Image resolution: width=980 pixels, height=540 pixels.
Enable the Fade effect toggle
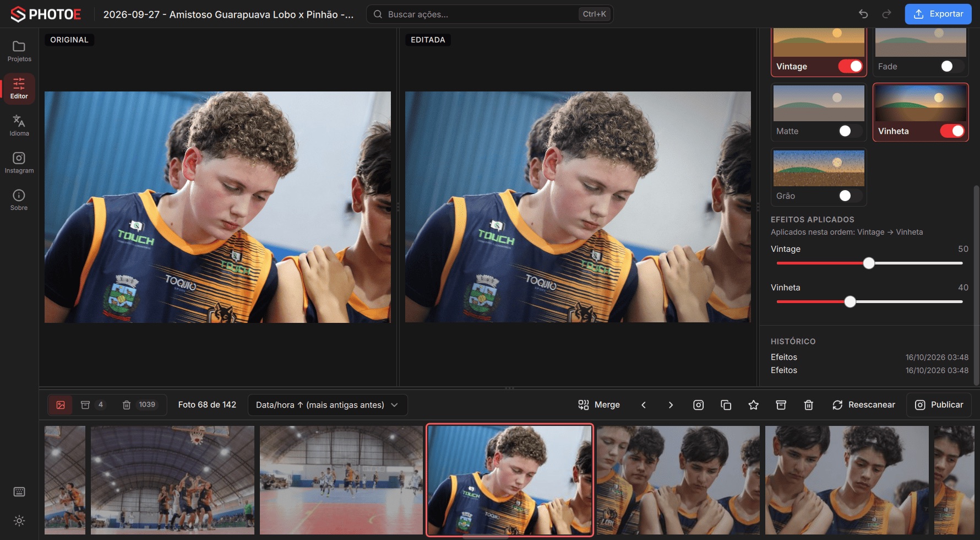[952, 66]
